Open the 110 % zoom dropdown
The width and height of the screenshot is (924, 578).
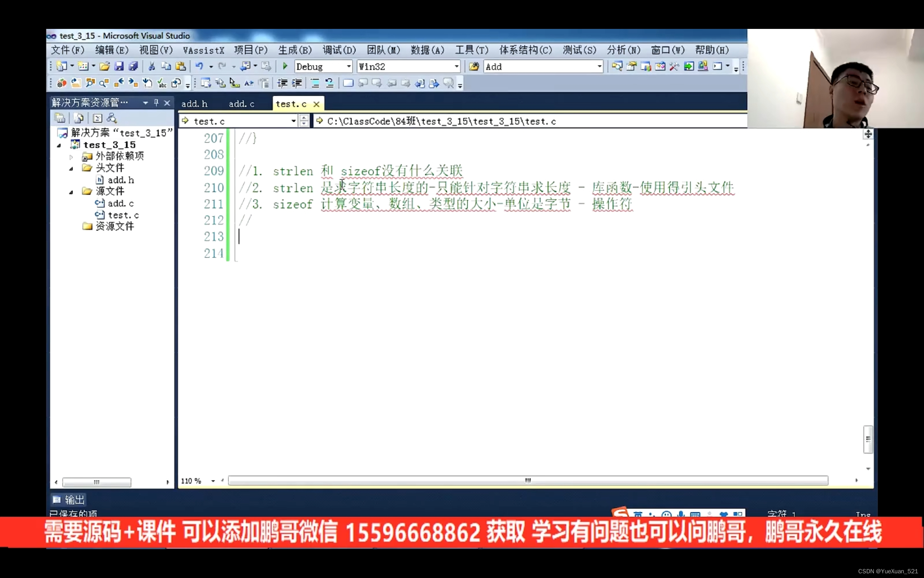[213, 481]
